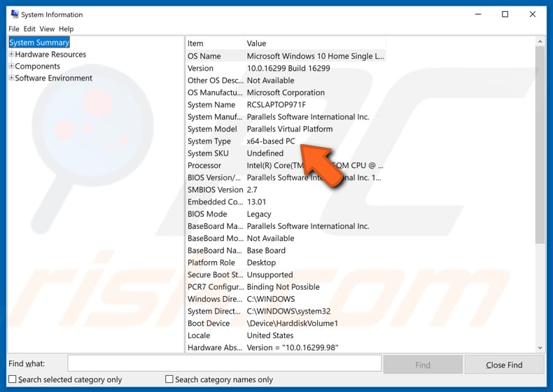Click the value United States

[269, 335]
